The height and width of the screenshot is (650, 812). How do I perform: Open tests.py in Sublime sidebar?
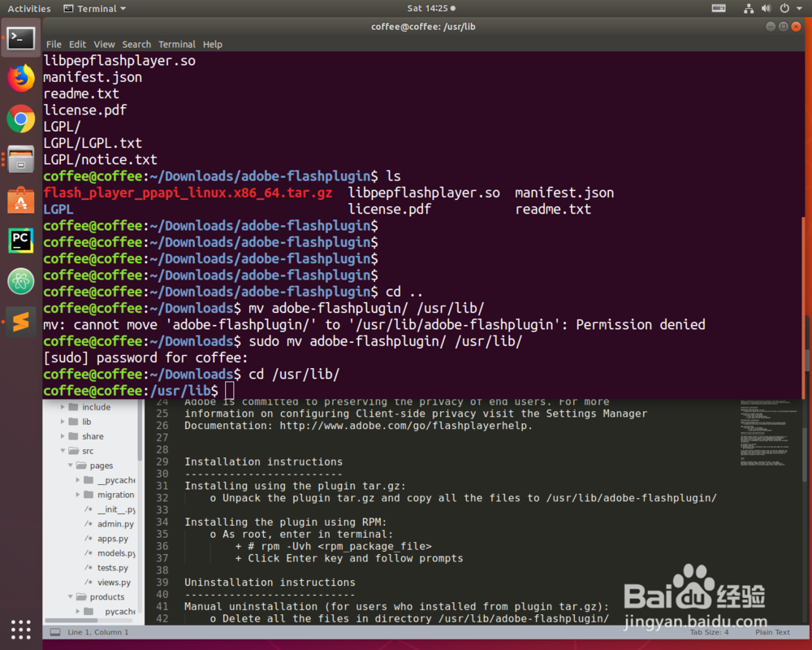(112, 568)
